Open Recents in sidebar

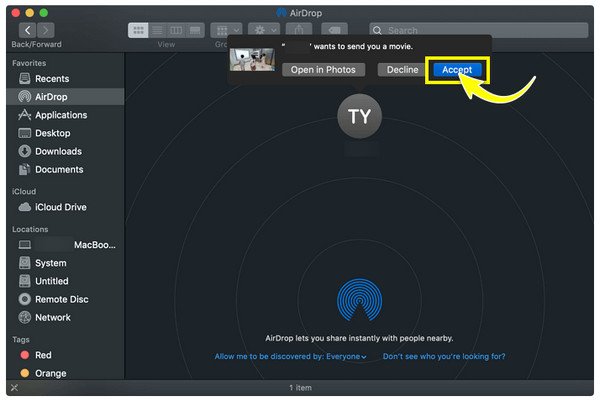pos(65,79)
